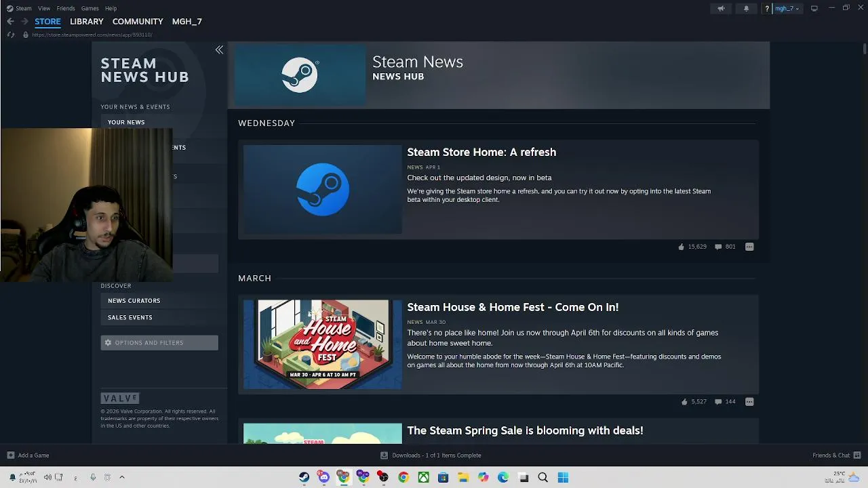Open the Friends menu

pyautogui.click(x=66, y=8)
